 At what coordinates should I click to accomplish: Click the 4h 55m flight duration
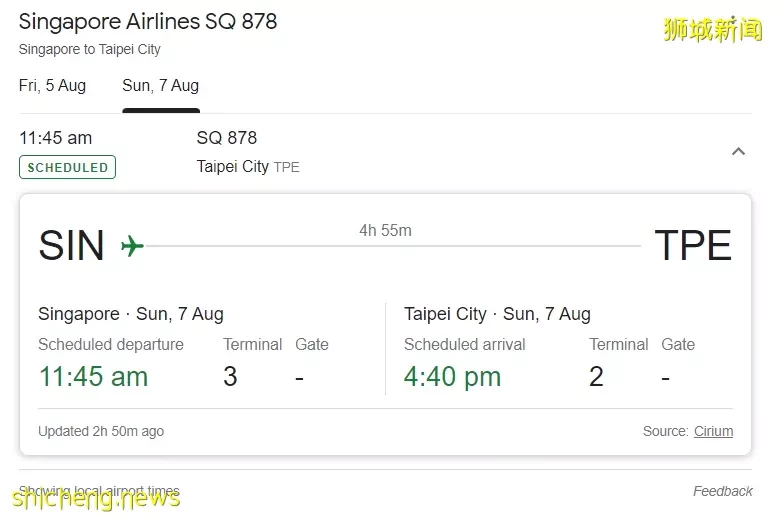click(386, 230)
